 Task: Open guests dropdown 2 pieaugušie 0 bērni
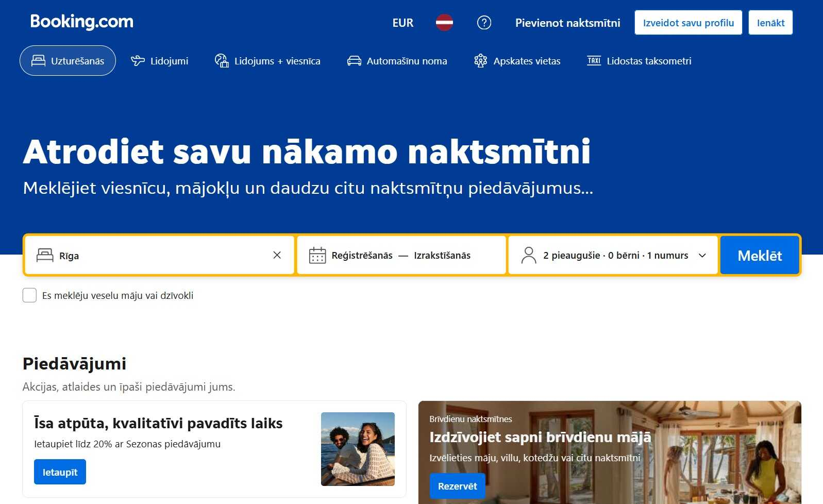[613, 255]
